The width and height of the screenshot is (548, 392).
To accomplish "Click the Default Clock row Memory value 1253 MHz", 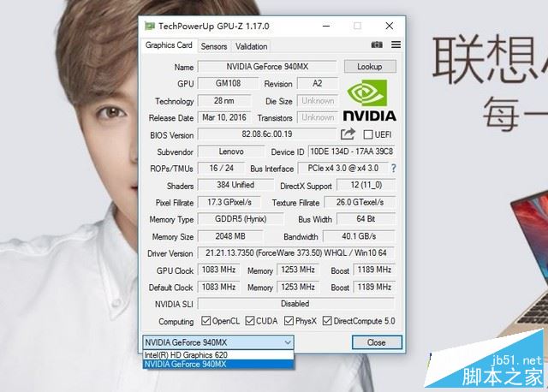I will tap(298, 287).
